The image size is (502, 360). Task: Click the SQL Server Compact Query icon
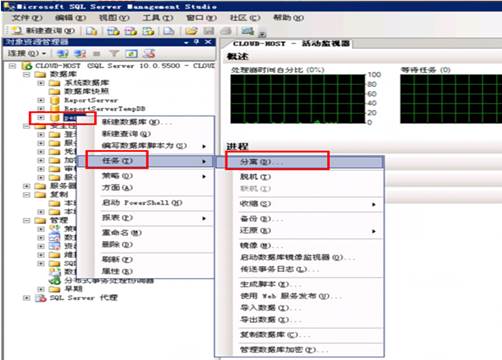click(169, 31)
